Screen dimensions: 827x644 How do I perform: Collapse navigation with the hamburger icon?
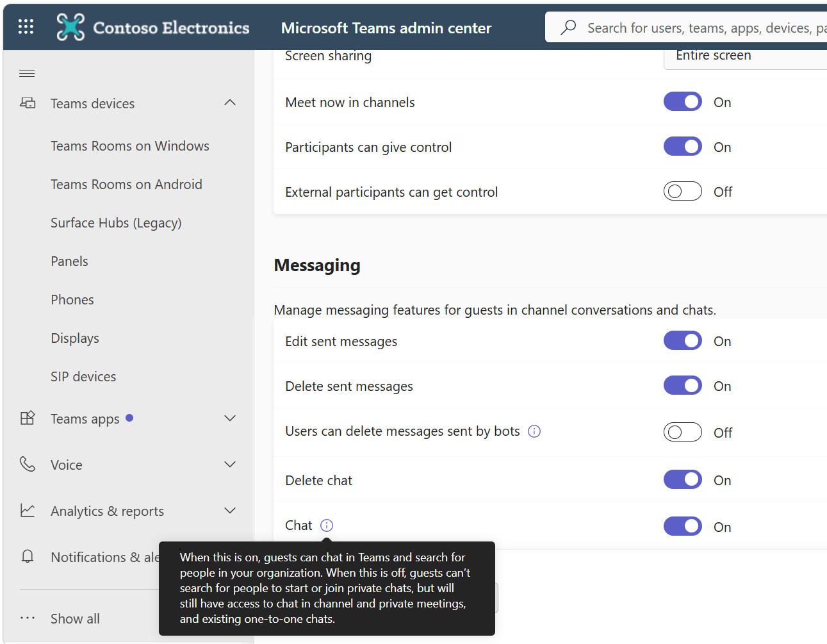coord(27,73)
